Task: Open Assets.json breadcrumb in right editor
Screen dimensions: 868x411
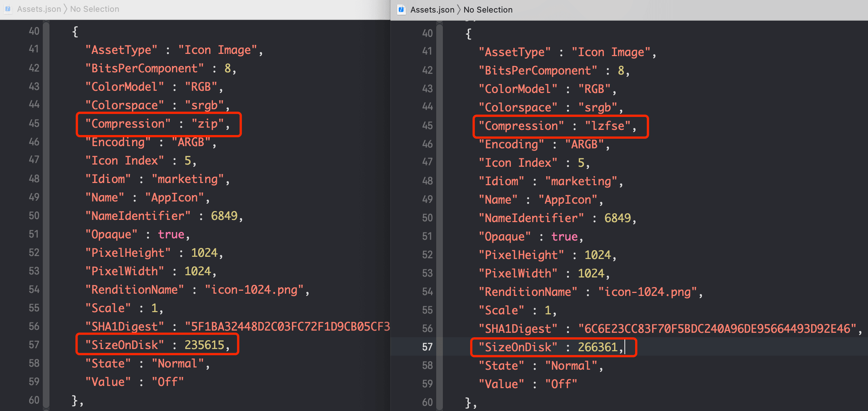Action: coord(432,10)
